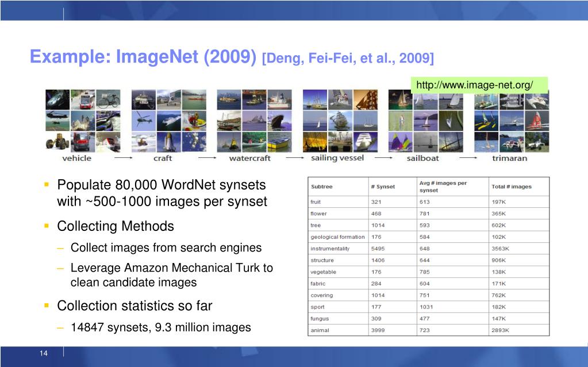
Task: Select 'Avg # images per synset' header
Action: 443,187
